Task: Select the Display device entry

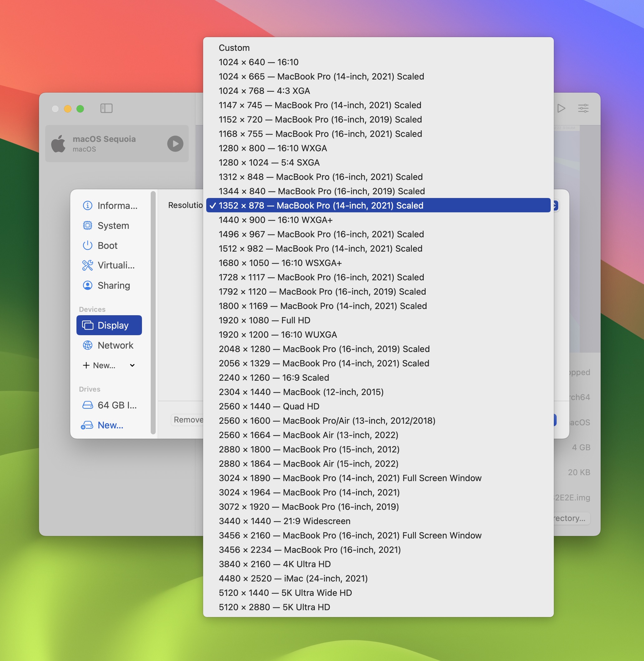Action: click(x=109, y=325)
